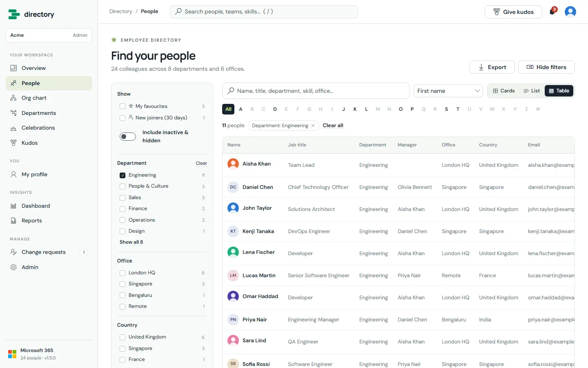Filter by letter D in alphabet bar

pyautogui.click(x=275, y=109)
